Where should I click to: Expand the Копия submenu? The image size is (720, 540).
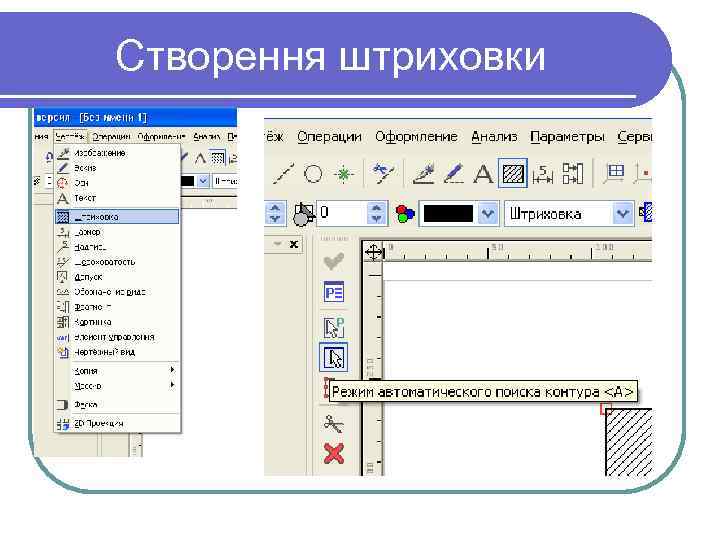pyautogui.click(x=117, y=371)
